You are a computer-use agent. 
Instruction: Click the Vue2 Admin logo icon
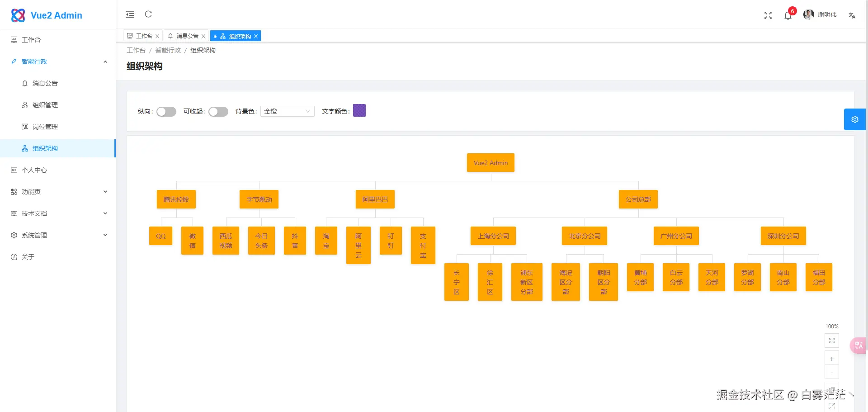click(x=18, y=15)
